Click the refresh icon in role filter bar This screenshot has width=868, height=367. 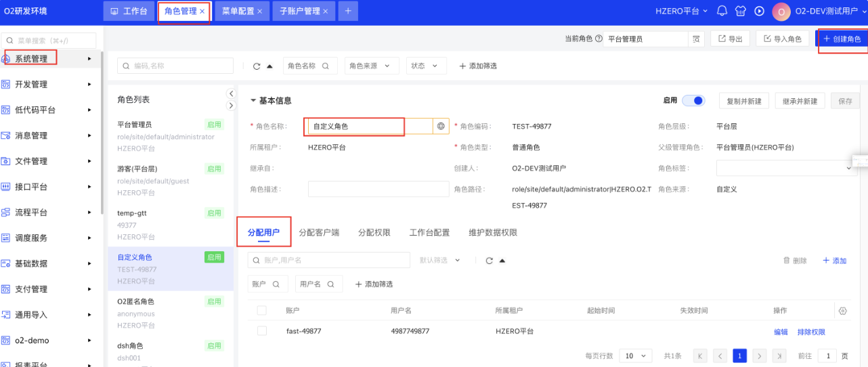(257, 66)
